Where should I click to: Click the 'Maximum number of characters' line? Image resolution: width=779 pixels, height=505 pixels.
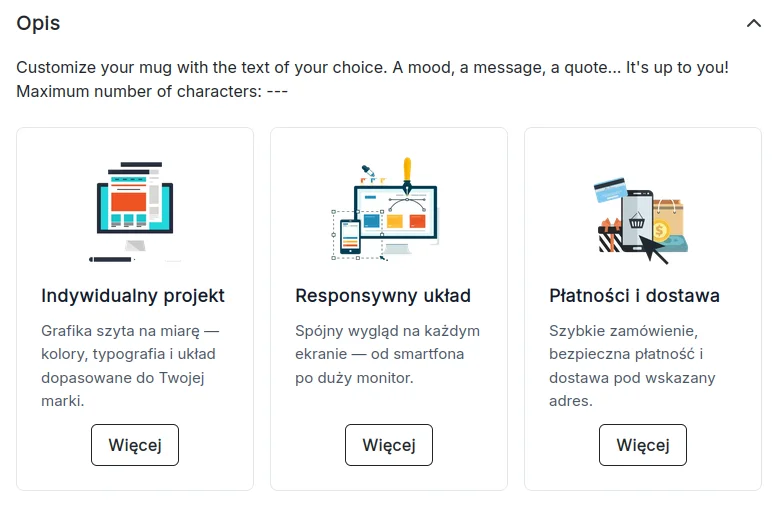(152, 91)
